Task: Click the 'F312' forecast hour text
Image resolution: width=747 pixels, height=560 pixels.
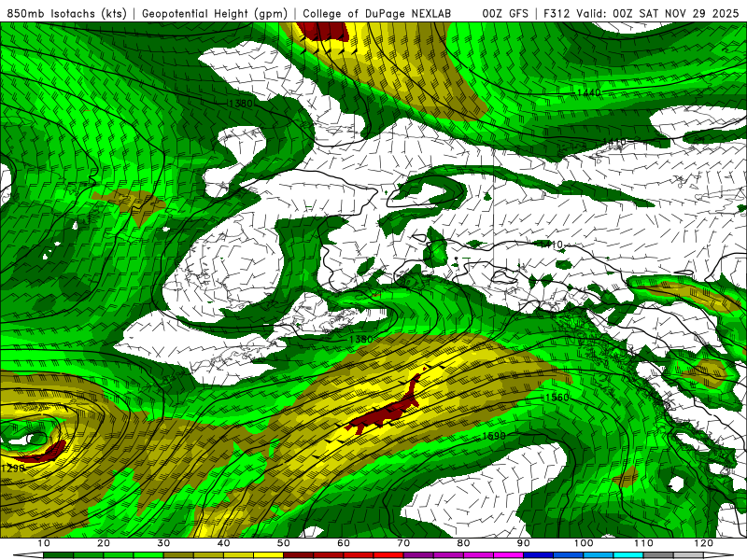Action: 557,14
